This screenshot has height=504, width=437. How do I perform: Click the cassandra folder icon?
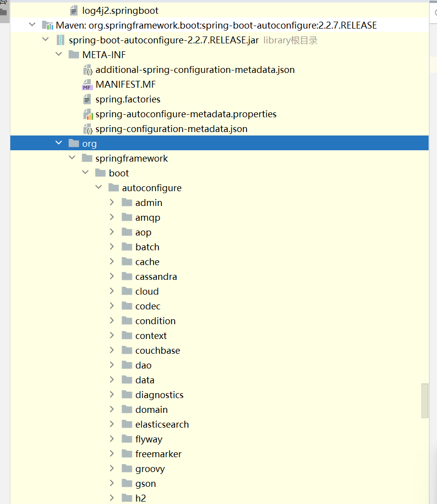click(x=127, y=276)
